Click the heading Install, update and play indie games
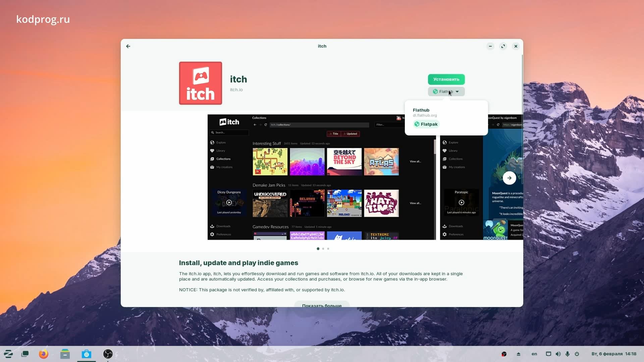The image size is (644, 362). pos(238,263)
